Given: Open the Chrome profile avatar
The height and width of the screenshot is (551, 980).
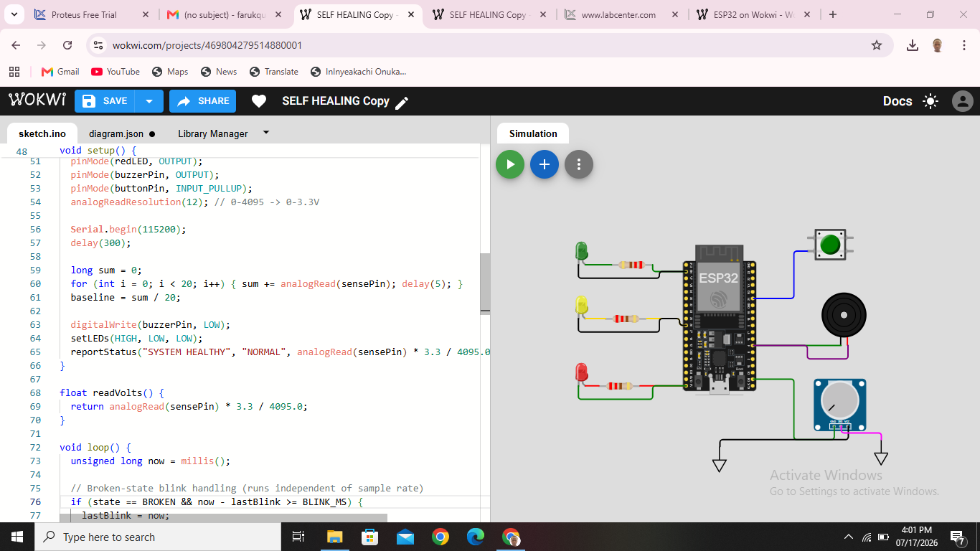Looking at the screenshot, I should (938, 45).
